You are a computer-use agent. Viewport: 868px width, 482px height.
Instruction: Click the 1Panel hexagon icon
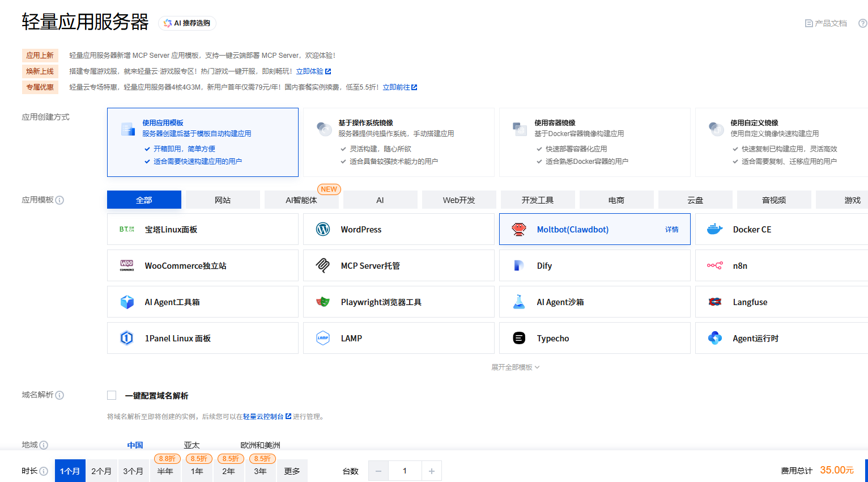pyautogui.click(x=127, y=339)
